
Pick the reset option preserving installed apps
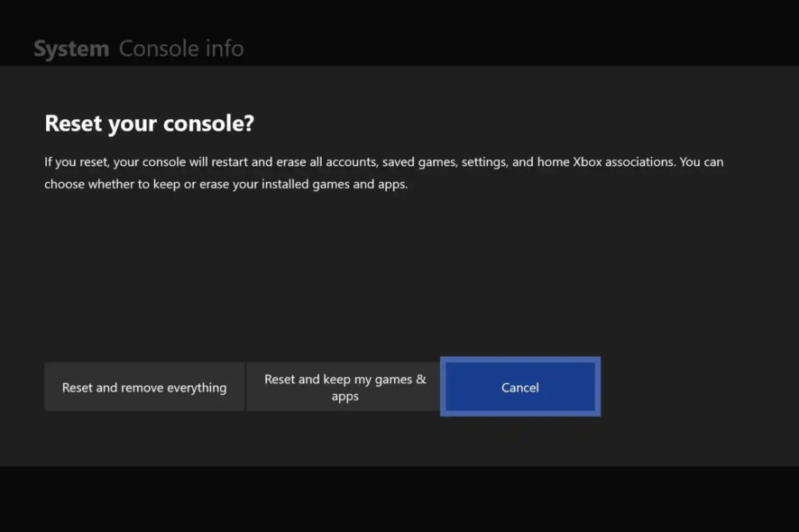click(344, 387)
